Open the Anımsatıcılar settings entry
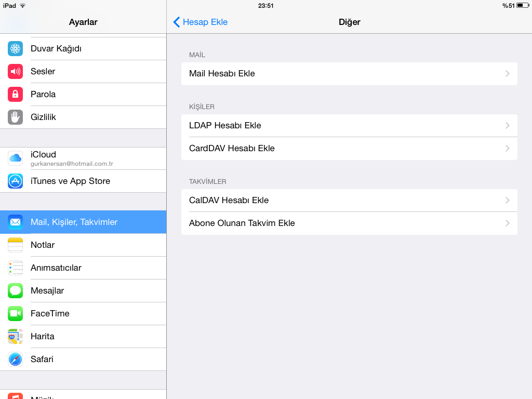The width and height of the screenshot is (532, 399). click(83, 268)
